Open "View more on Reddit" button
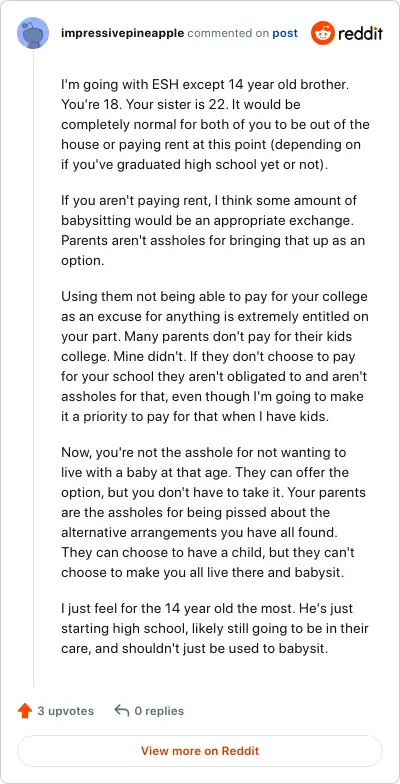 point(200,750)
